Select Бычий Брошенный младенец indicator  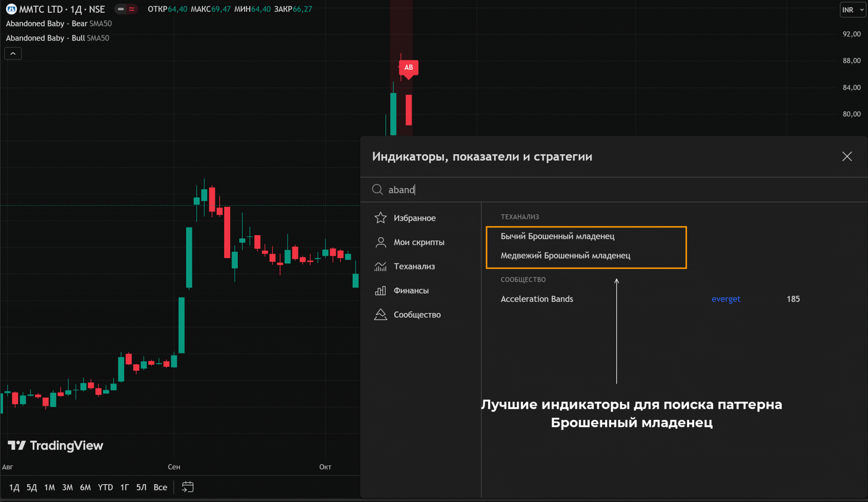[x=557, y=236]
